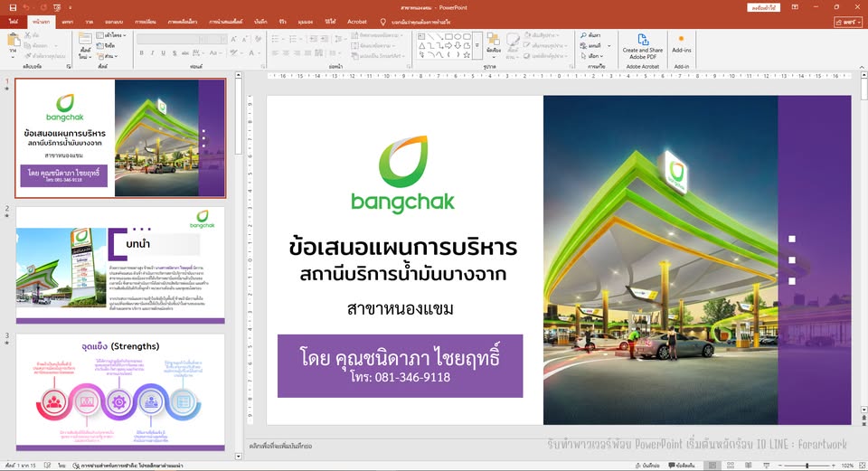Save the presentation from the quick access toolbar
This screenshot has height=471, width=868.
[13, 8]
